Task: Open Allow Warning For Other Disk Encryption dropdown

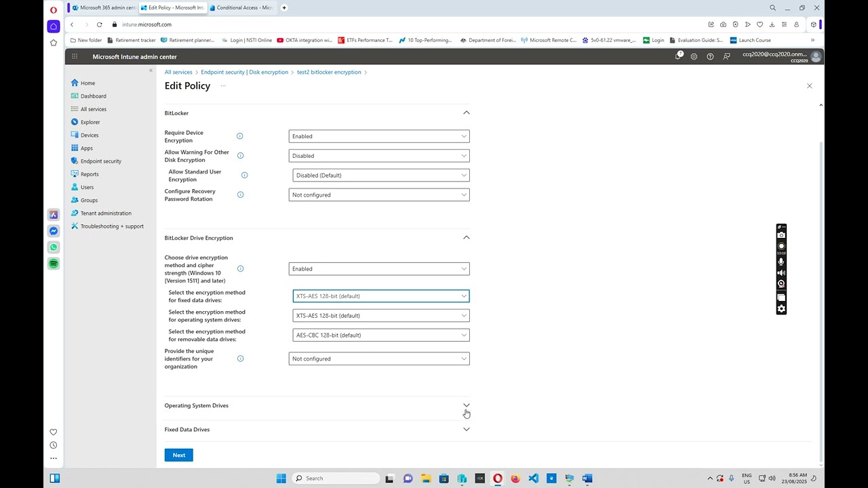Action: (379, 156)
